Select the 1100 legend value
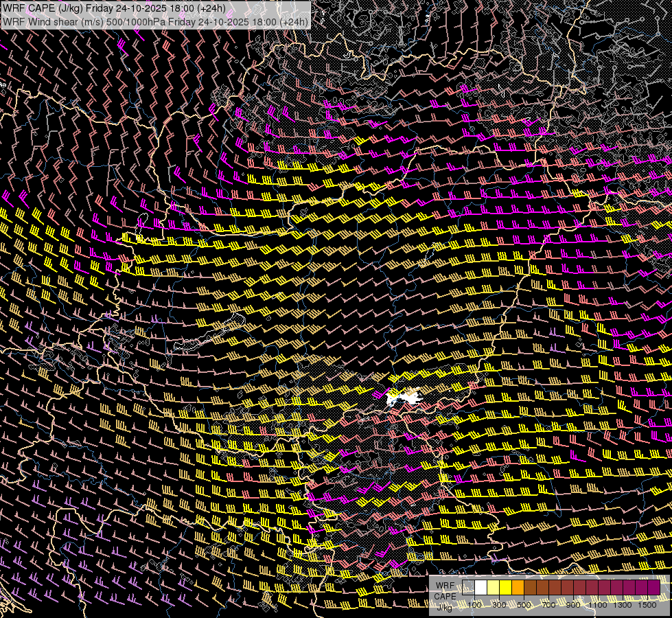The height and width of the screenshot is (618, 672). pos(598,605)
